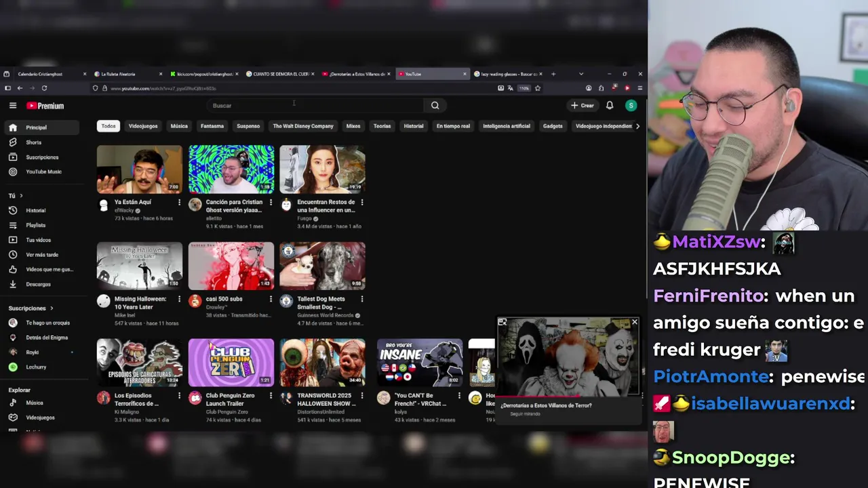
Task: Open the green account avatar menu
Action: point(631,106)
